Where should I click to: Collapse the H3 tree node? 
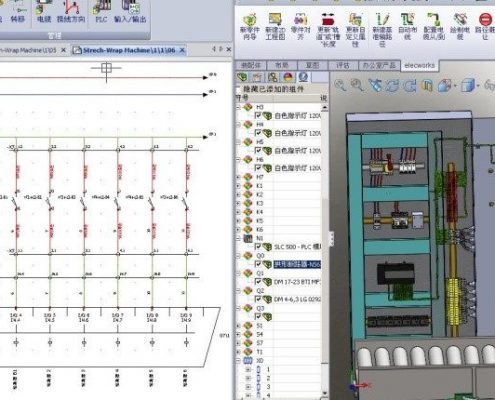[238, 107]
